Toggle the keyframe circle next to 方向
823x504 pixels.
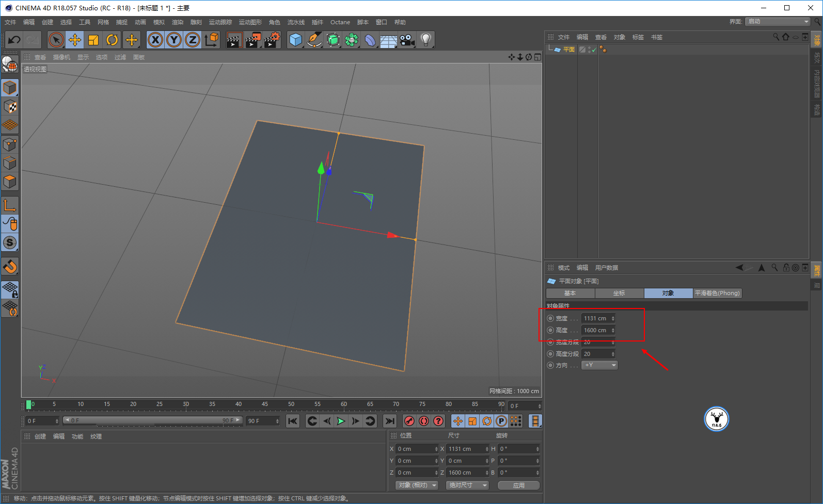(550, 365)
